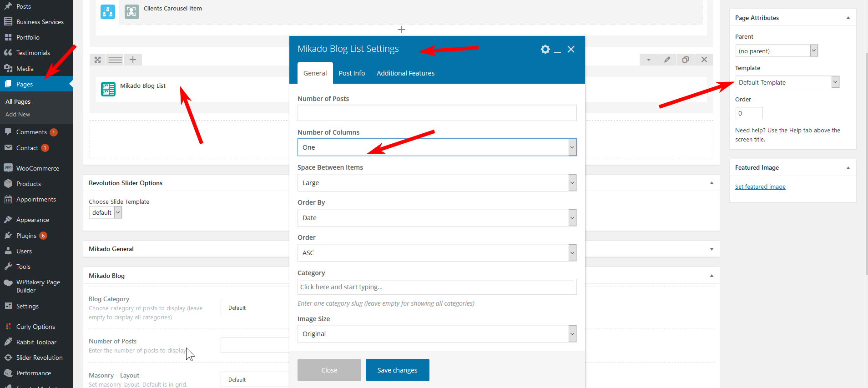Open the WooCommerce icon

(x=8, y=168)
